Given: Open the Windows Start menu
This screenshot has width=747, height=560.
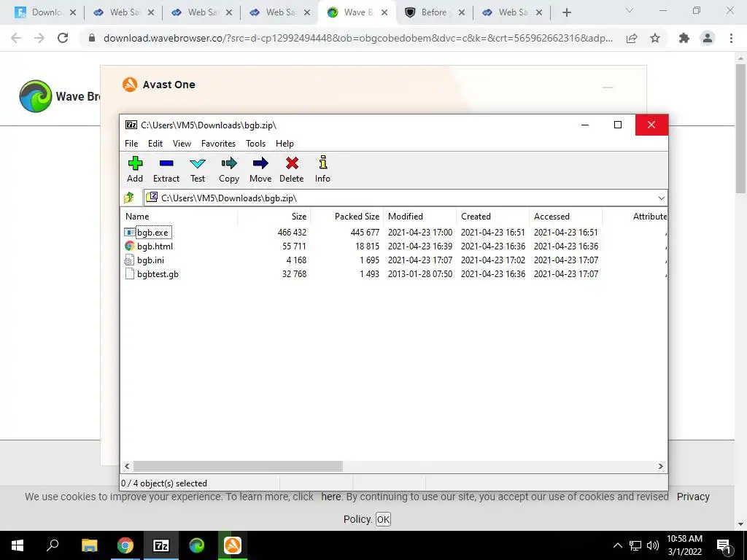Looking at the screenshot, I should tap(18, 545).
